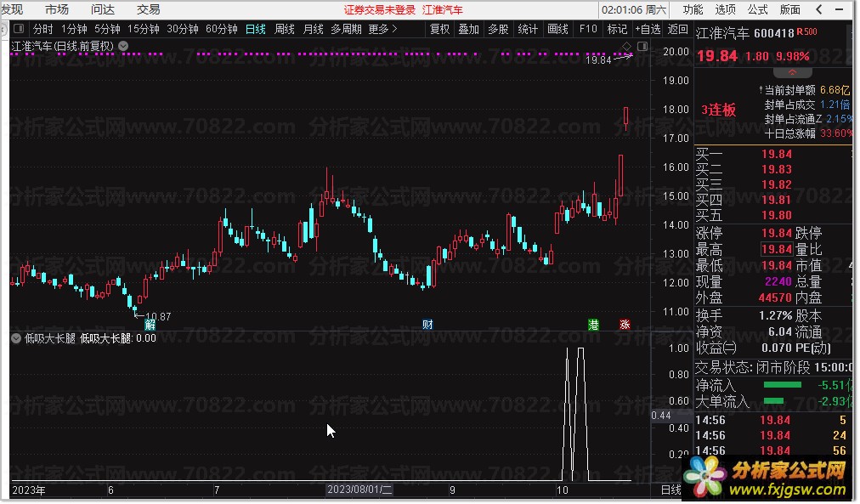
Task: Click the 日线 period label at chart bottom right
Action: 670,490
